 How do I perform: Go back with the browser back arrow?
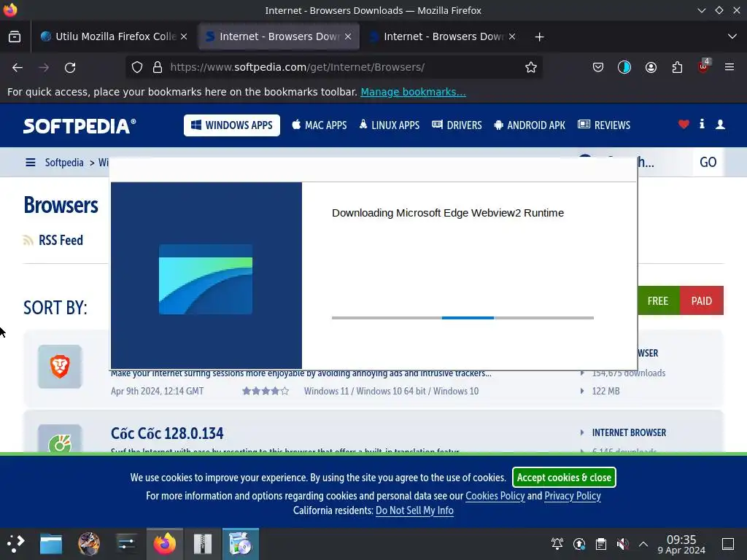[18, 68]
